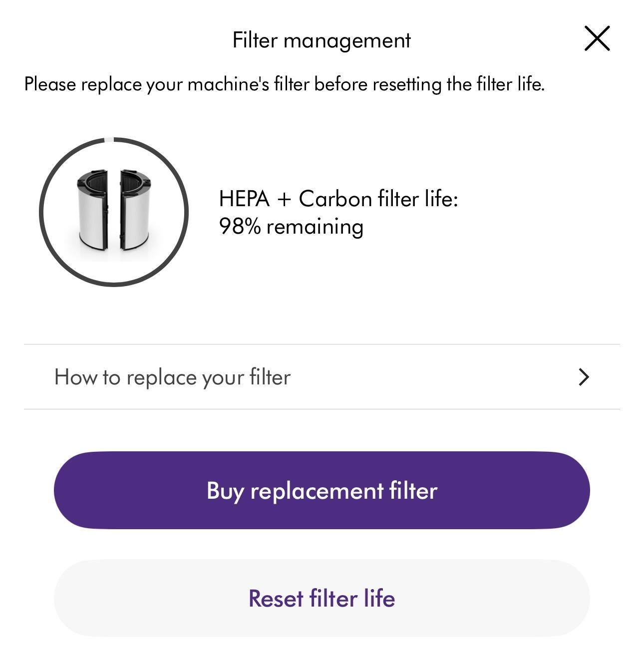
Task: Select the "Filter management" title text
Action: coord(322,40)
